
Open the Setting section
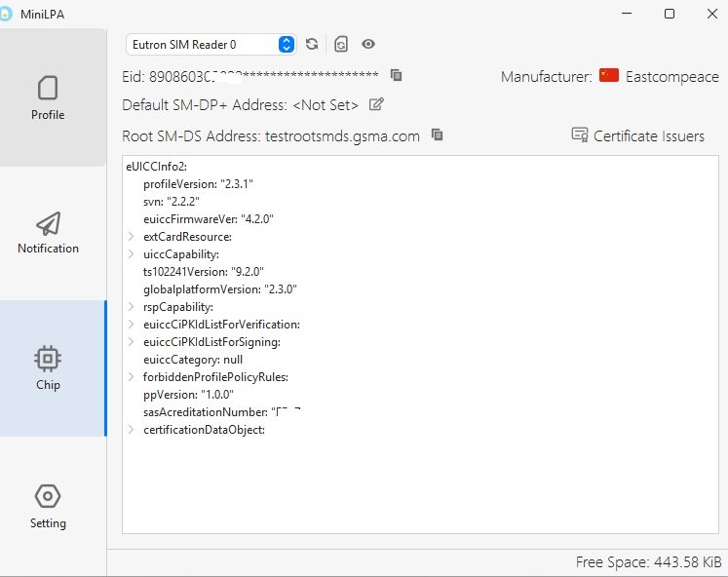tap(48, 506)
